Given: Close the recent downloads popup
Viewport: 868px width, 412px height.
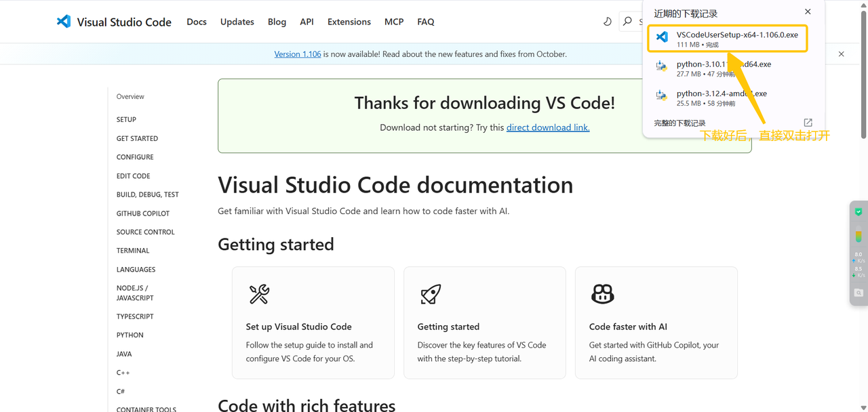Looking at the screenshot, I should click(x=808, y=12).
